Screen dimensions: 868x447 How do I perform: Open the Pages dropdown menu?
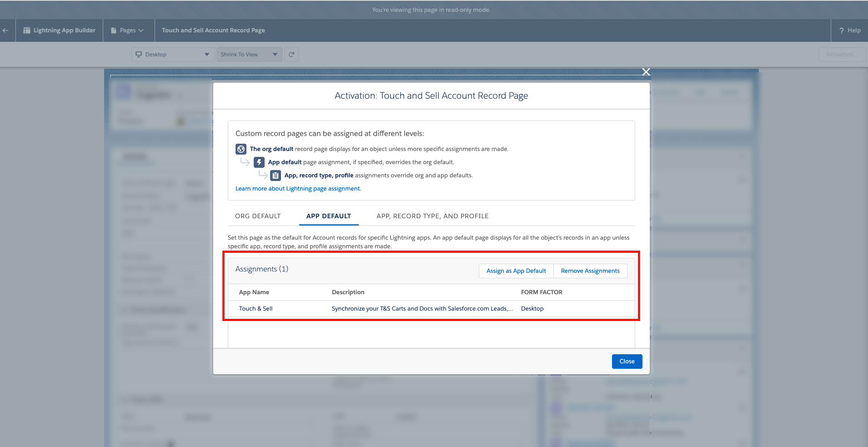[x=128, y=30]
